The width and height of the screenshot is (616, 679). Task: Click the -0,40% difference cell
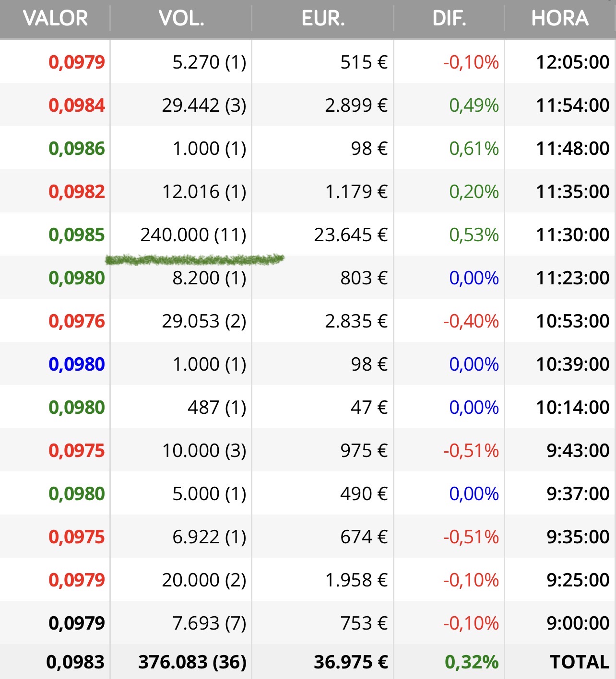471,321
